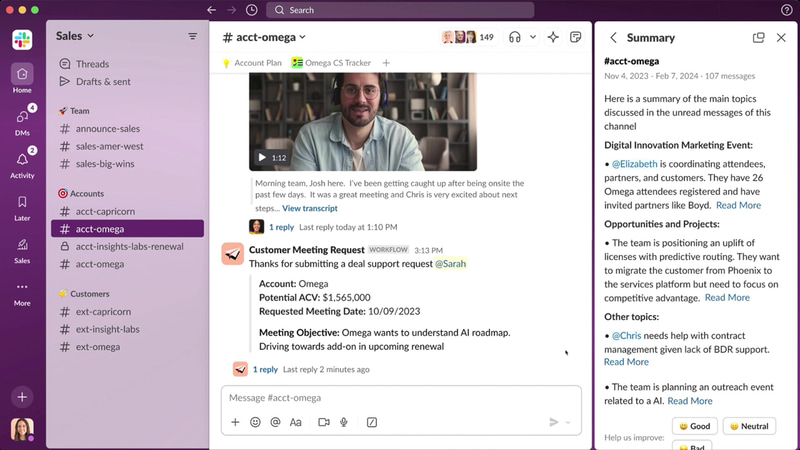
Task: Open the Later bookmark section
Action: (22, 207)
